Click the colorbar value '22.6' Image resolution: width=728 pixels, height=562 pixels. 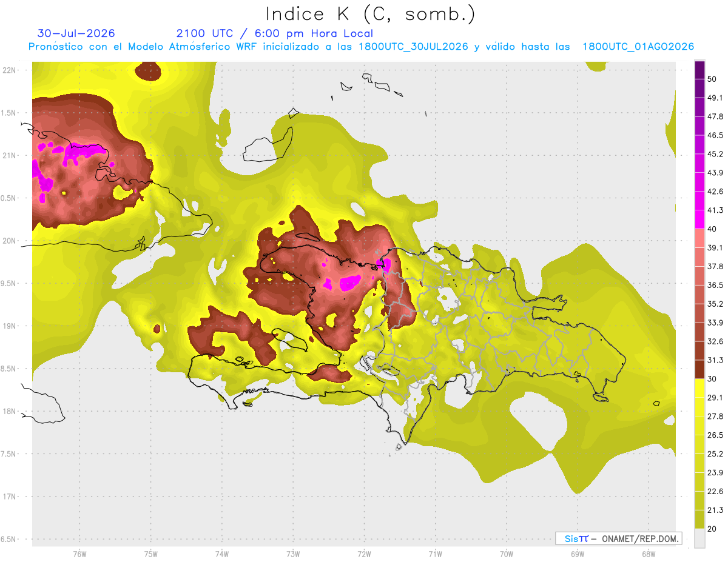tap(715, 491)
